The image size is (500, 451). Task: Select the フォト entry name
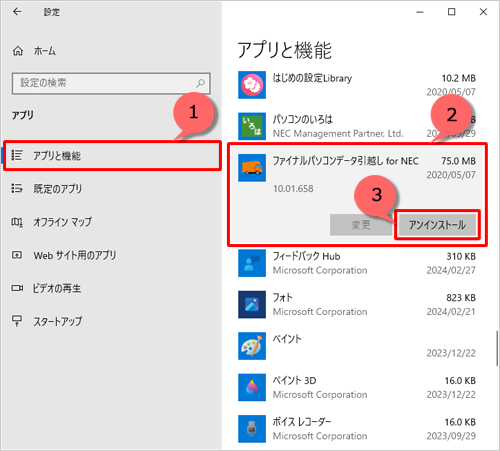click(x=283, y=298)
